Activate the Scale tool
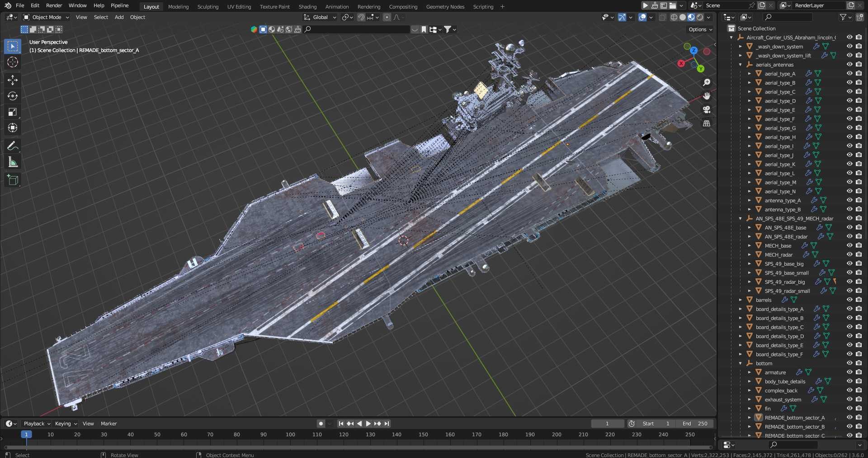 pos(13,112)
